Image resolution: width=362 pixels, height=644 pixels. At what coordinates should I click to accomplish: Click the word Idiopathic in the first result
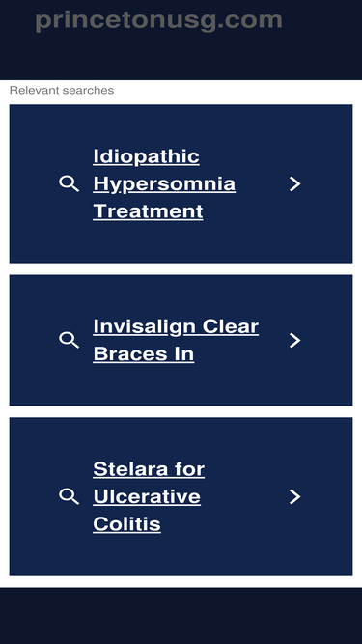146,156
